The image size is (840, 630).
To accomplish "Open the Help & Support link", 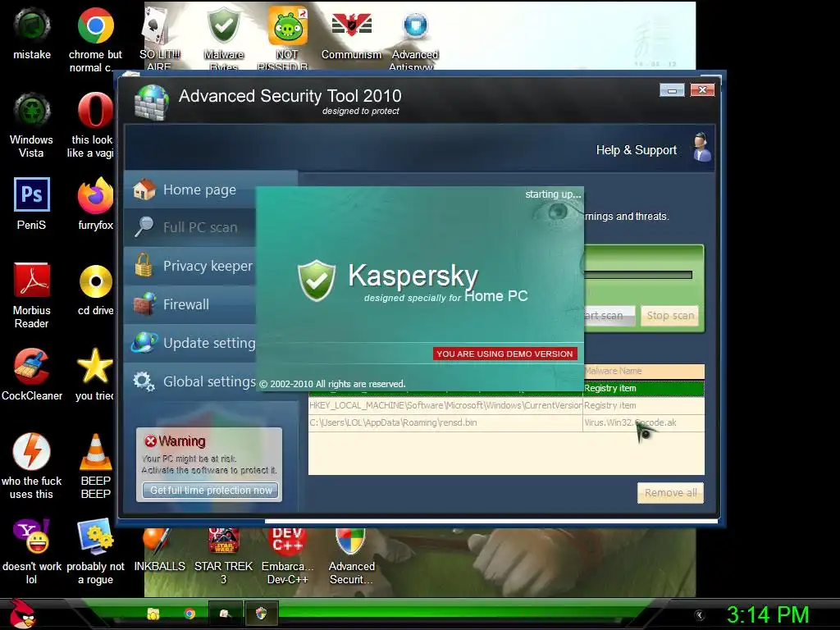I will tap(637, 150).
